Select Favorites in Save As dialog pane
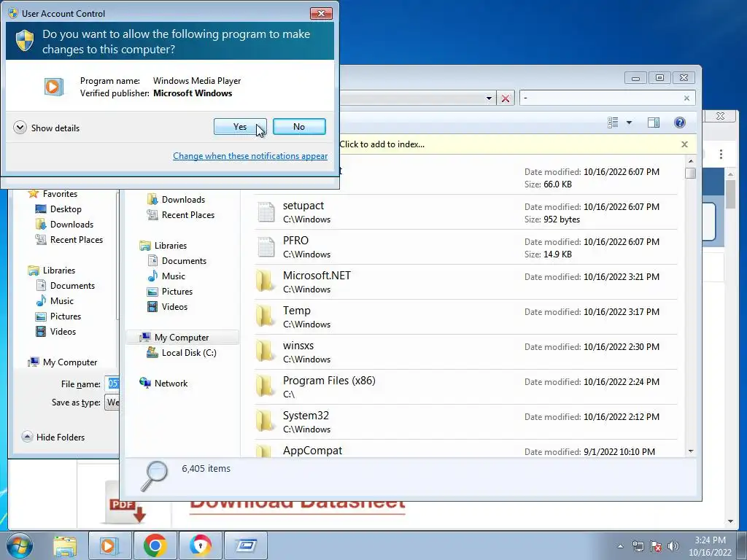This screenshot has height=560, width=747. tap(53, 194)
